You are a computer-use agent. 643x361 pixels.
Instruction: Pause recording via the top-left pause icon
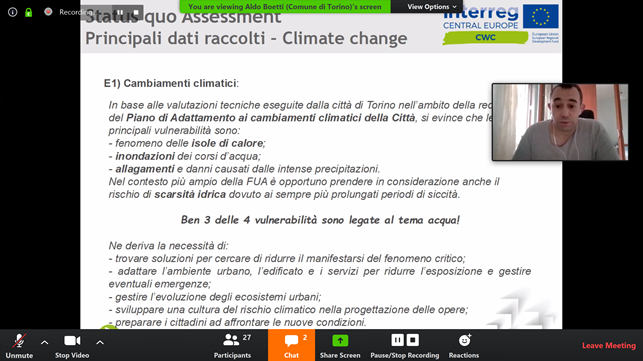pyautogui.click(x=120, y=12)
